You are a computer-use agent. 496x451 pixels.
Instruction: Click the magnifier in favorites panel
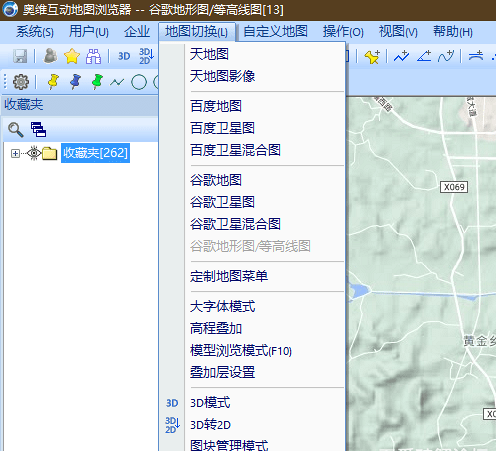pos(16,130)
